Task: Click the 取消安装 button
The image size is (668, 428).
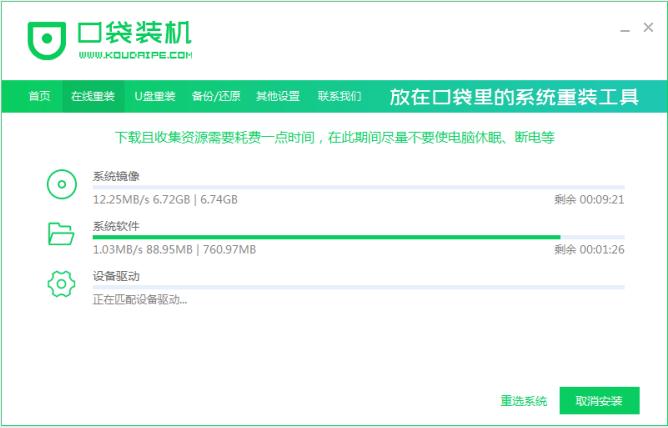Action: click(599, 400)
